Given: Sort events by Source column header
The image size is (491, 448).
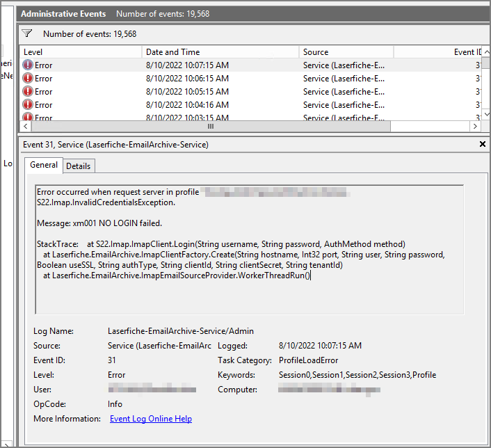Looking at the screenshot, I should coord(346,52).
